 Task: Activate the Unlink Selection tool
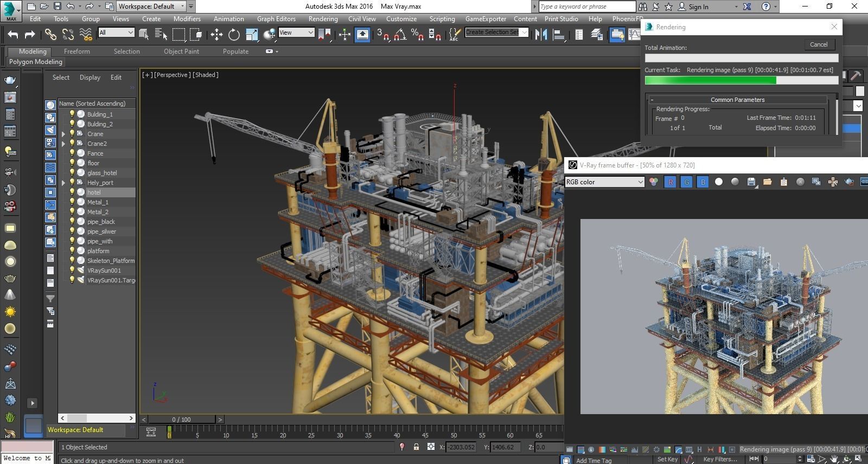68,34
